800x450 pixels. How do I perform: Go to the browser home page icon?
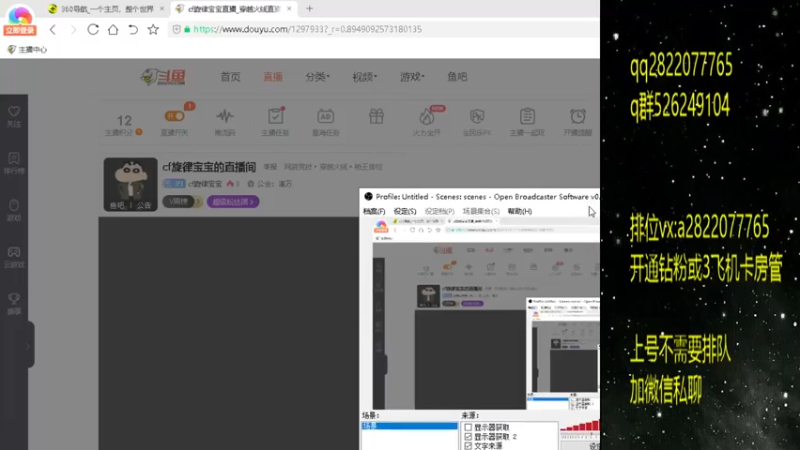(x=113, y=29)
